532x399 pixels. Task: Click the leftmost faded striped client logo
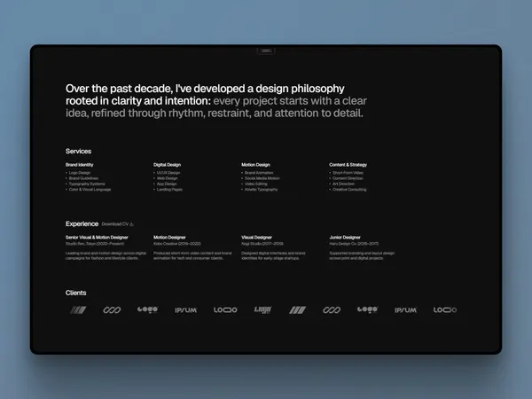[x=78, y=309]
